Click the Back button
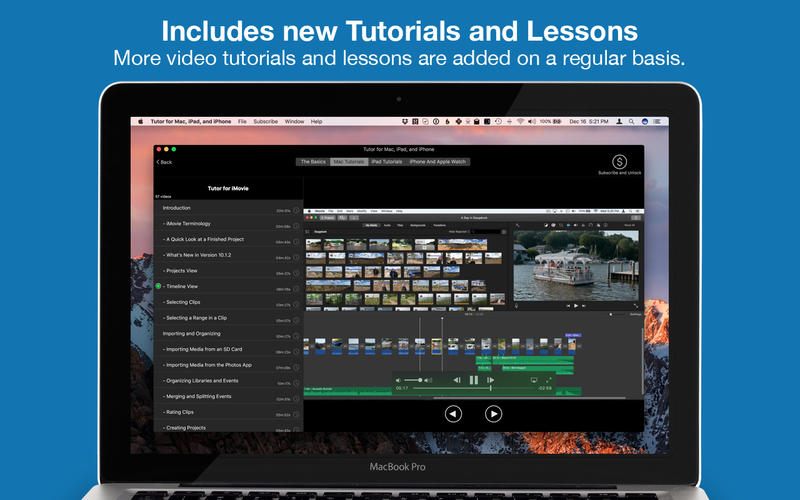The image size is (800, 500). (x=164, y=161)
